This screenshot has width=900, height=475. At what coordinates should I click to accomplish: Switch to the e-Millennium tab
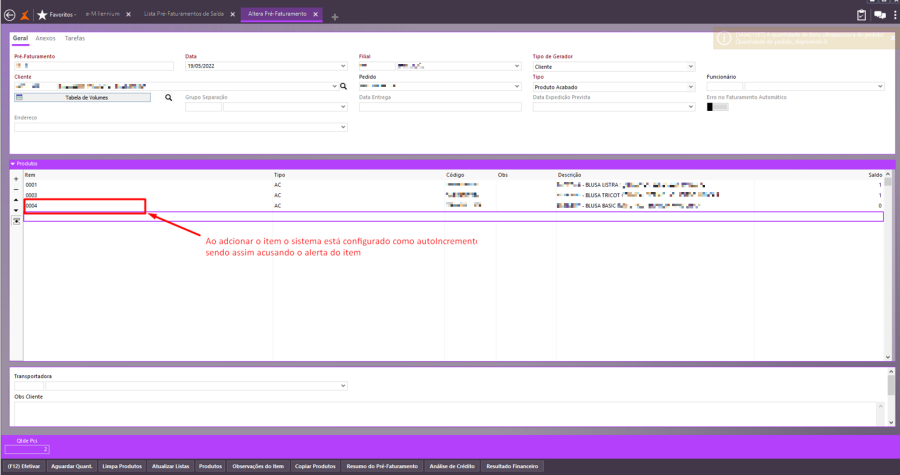(103, 14)
